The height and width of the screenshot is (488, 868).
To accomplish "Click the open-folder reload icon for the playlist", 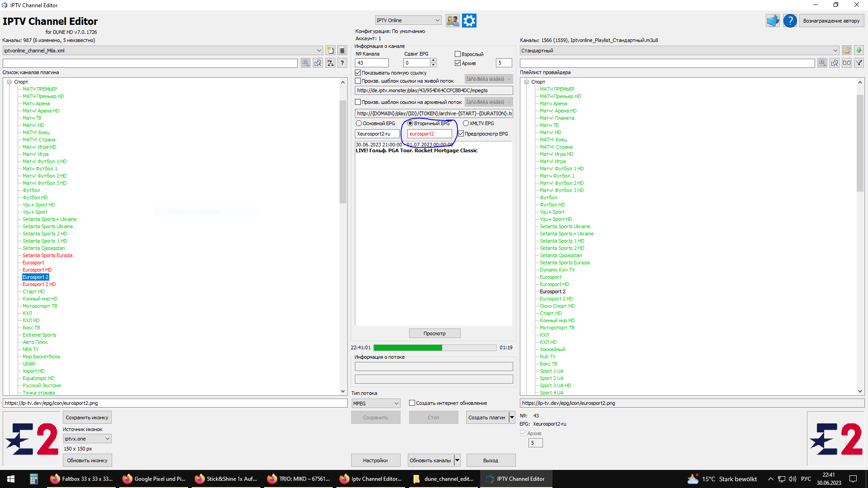I will 847,51.
